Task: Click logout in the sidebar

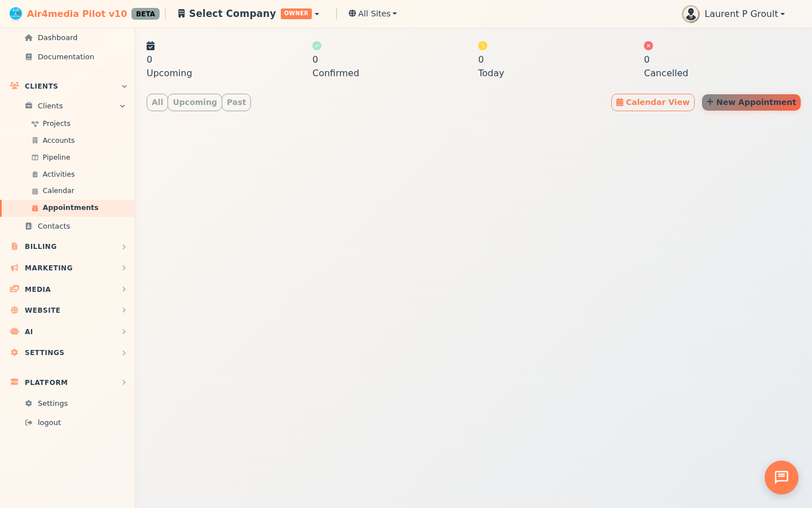Action: (x=49, y=423)
